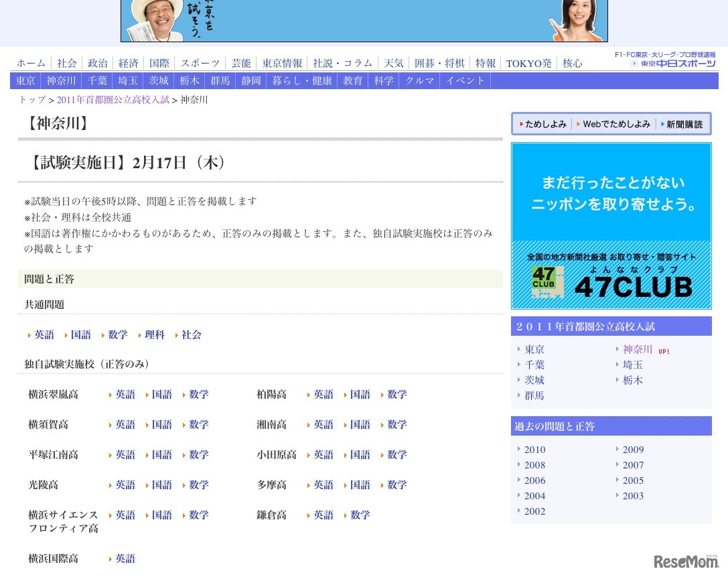The width and height of the screenshot is (728, 577).
Task: Open the common exam 理科 link
Action: click(x=155, y=334)
